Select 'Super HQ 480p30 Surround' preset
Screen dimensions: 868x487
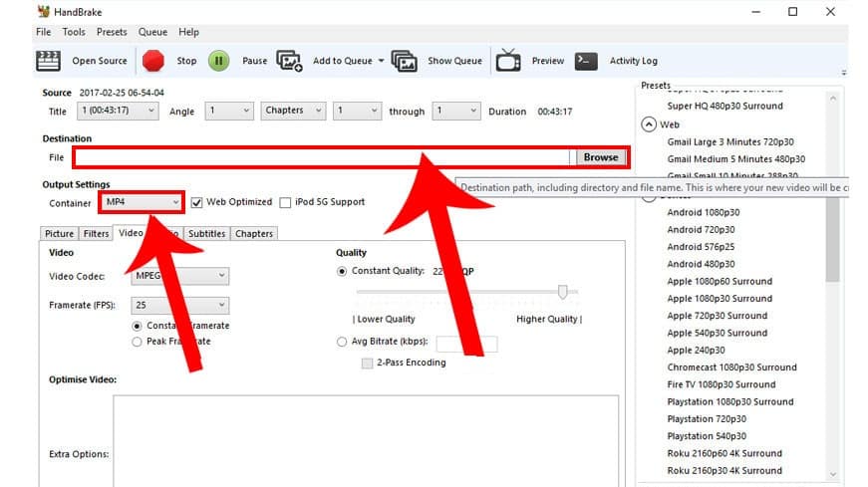point(724,106)
